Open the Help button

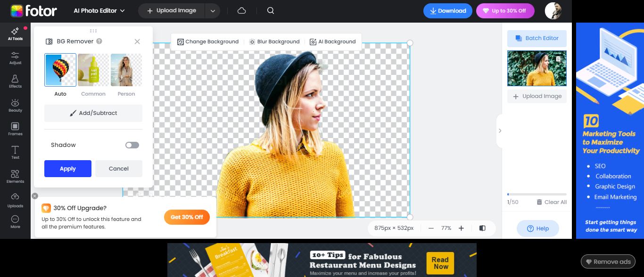pos(538,228)
